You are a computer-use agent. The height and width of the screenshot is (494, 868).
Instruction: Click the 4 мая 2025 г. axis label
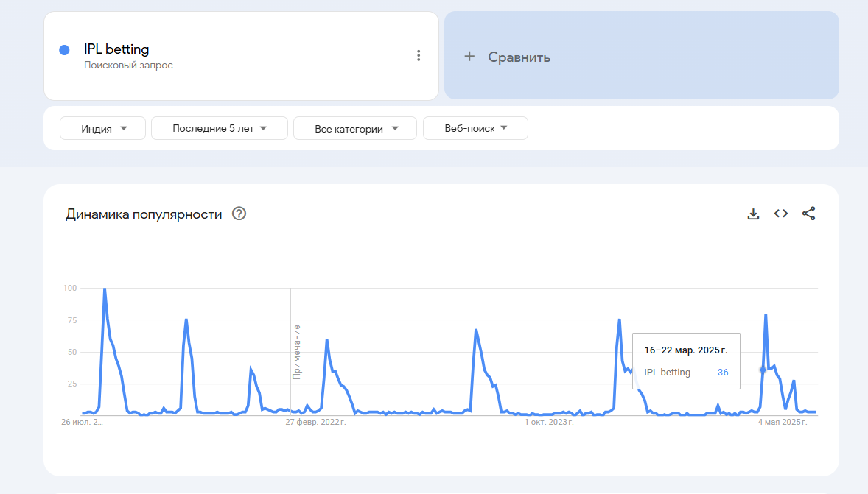(783, 422)
